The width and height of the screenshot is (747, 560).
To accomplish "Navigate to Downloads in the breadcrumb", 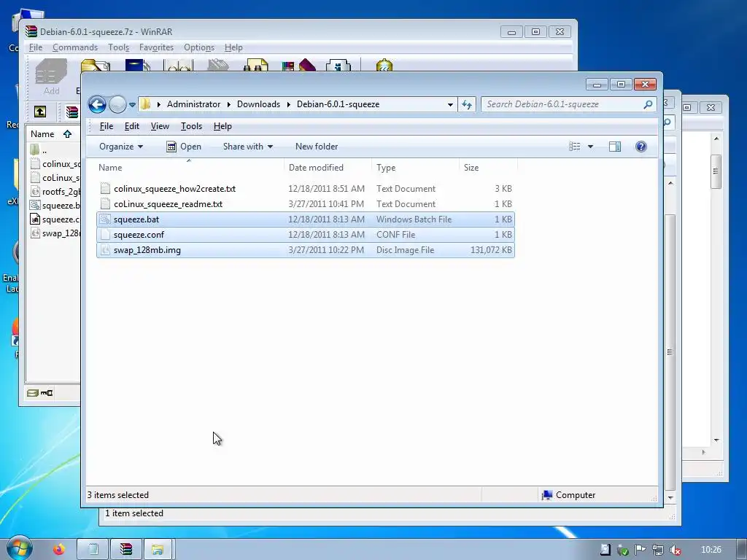I will pyautogui.click(x=258, y=104).
